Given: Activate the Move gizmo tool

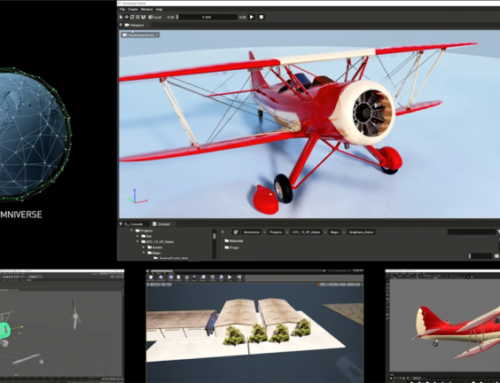Looking at the screenshot, I should click(127, 17).
